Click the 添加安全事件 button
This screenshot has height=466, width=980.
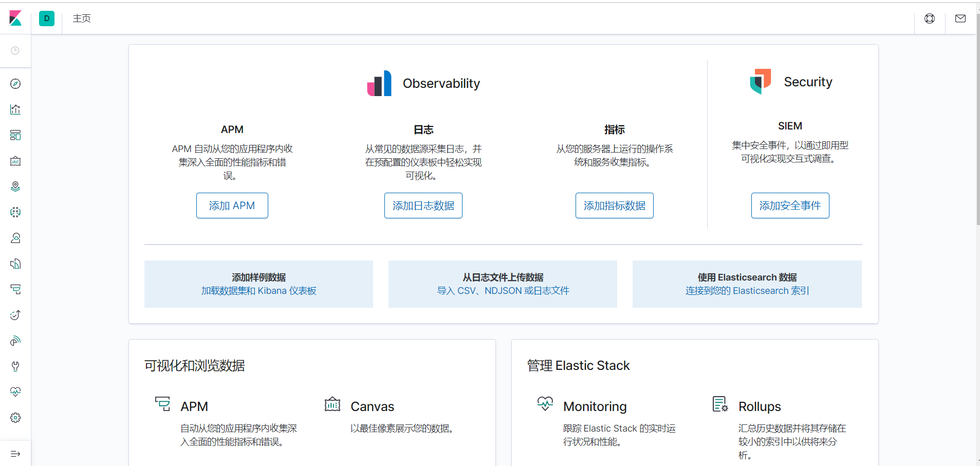point(790,206)
